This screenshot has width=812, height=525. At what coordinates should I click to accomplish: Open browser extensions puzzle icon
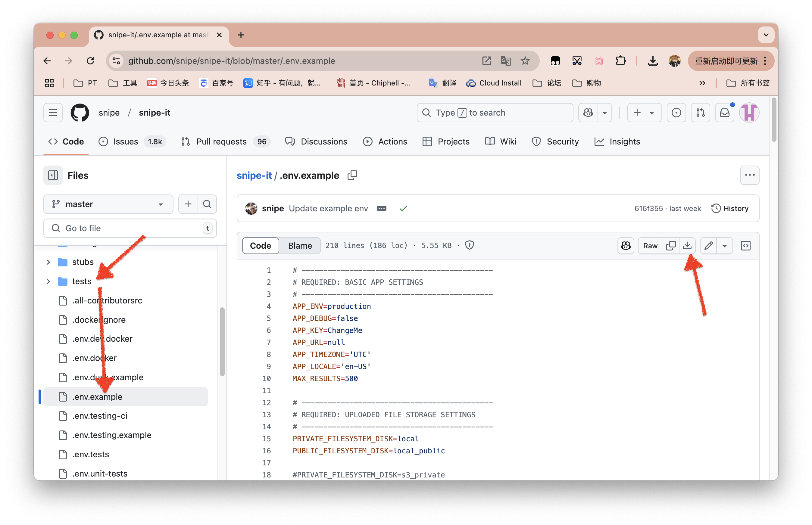(620, 61)
